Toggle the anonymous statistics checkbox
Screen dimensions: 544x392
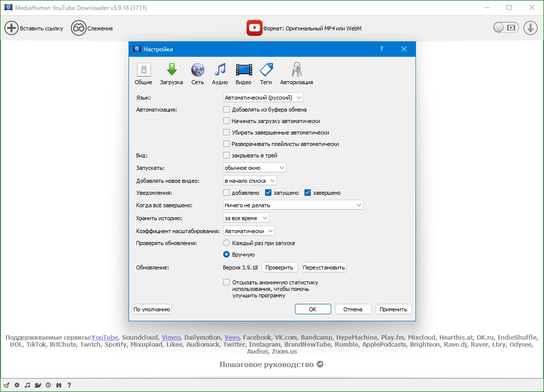(226, 282)
